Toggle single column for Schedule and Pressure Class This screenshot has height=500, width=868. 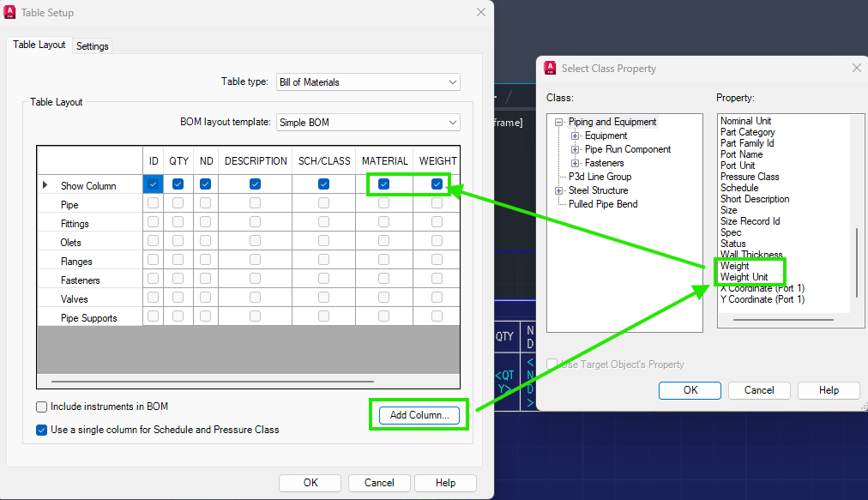point(41,431)
